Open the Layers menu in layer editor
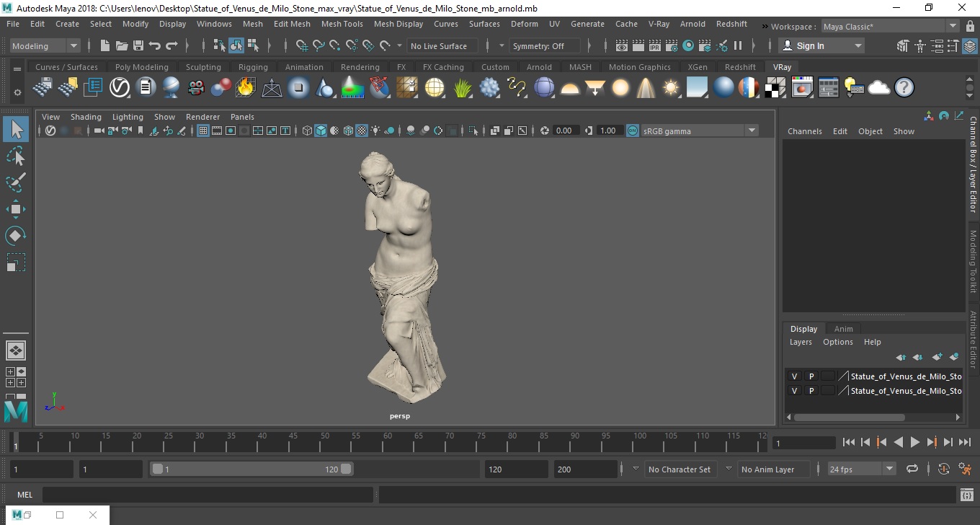980x525 pixels. pos(801,342)
